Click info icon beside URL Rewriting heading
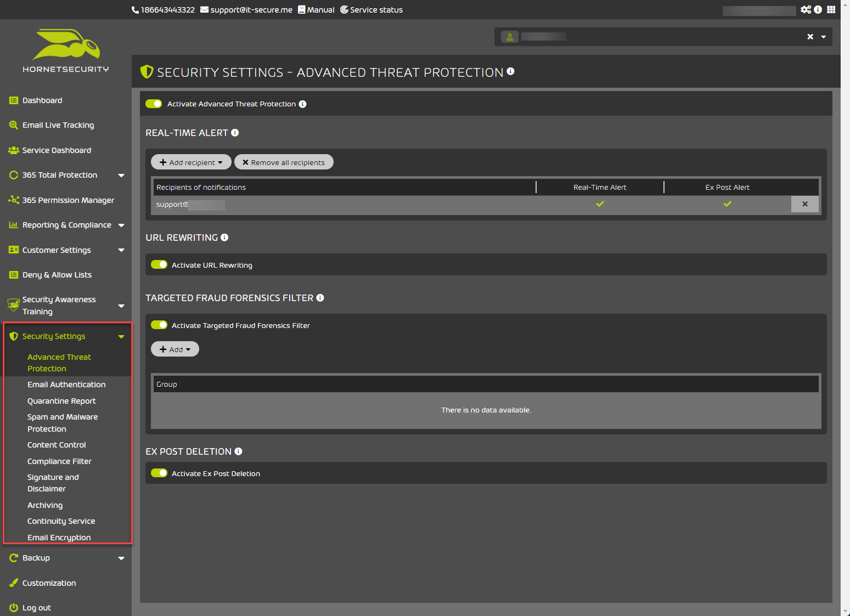The image size is (850, 616). coord(224,238)
